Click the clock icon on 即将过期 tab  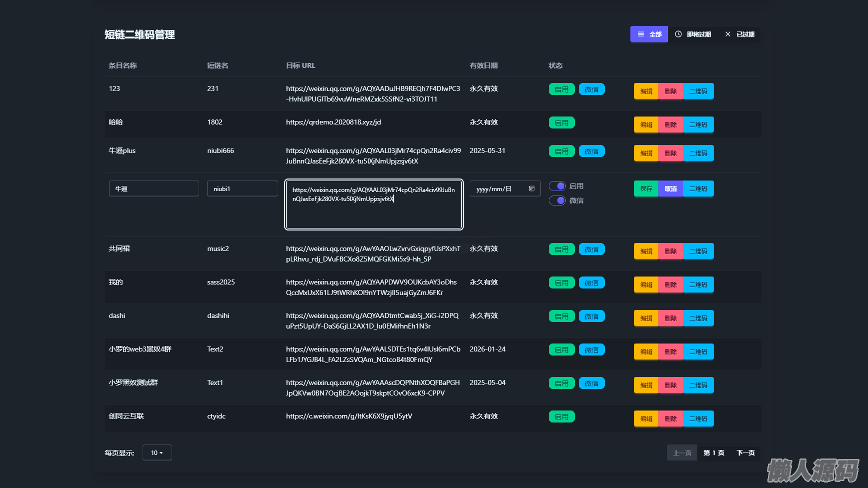click(x=678, y=34)
